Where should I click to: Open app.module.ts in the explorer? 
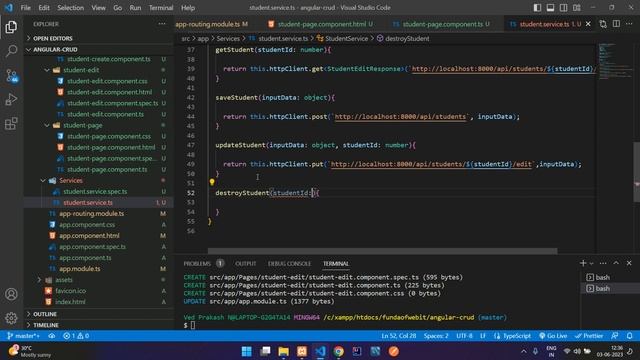click(x=80, y=269)
